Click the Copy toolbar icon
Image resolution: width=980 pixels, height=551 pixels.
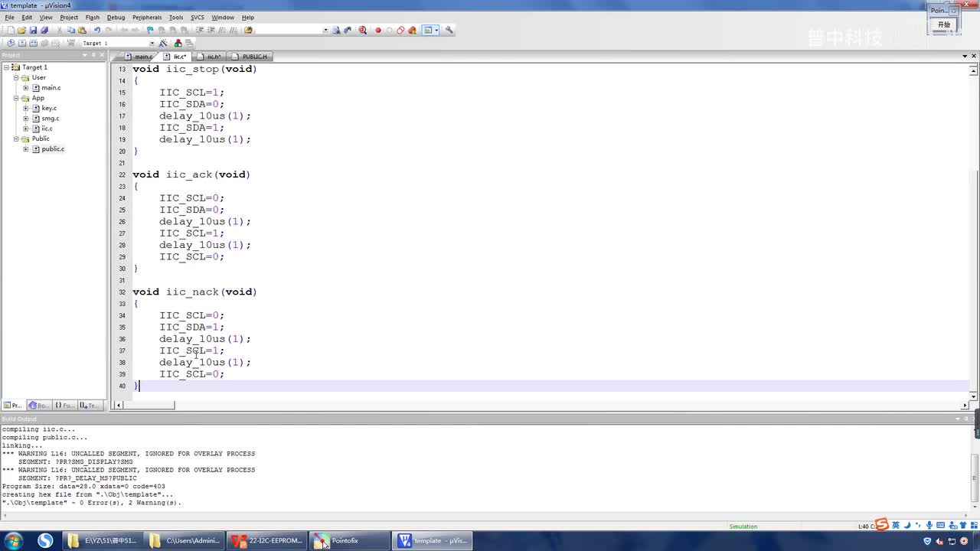(x=71, y=31)
